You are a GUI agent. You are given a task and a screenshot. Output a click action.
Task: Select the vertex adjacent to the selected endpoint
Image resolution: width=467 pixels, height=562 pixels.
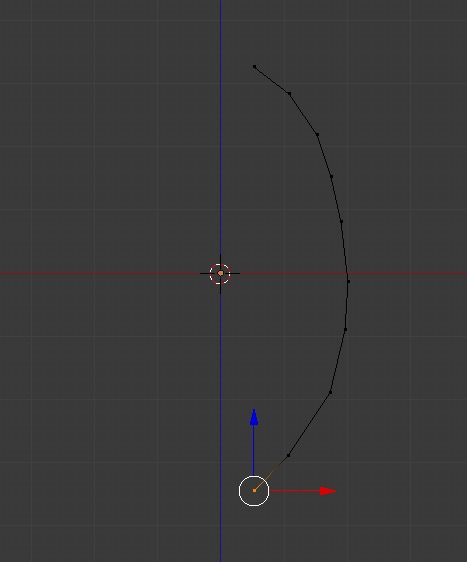[289, 456]
